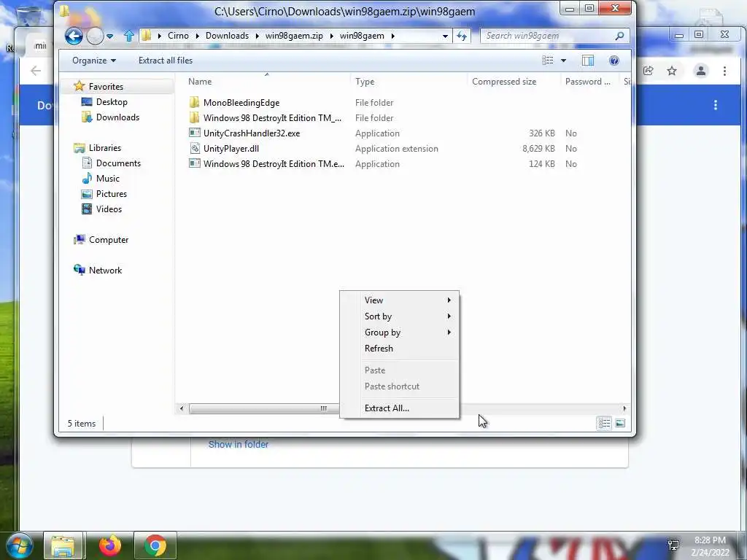Open the Sort by submenu
This screenshot has height=560, width=747.
pyautogui.click(x=399, y=316)
